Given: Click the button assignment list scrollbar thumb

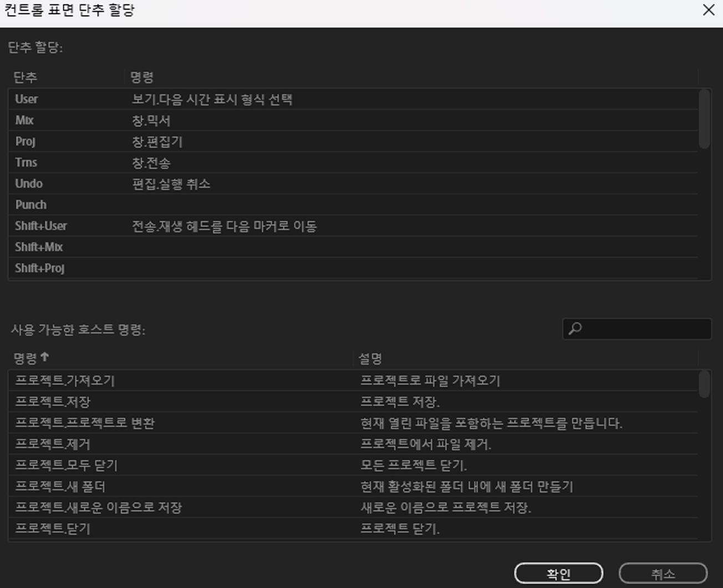Looking at the screenshot, I should coord(704,119).
